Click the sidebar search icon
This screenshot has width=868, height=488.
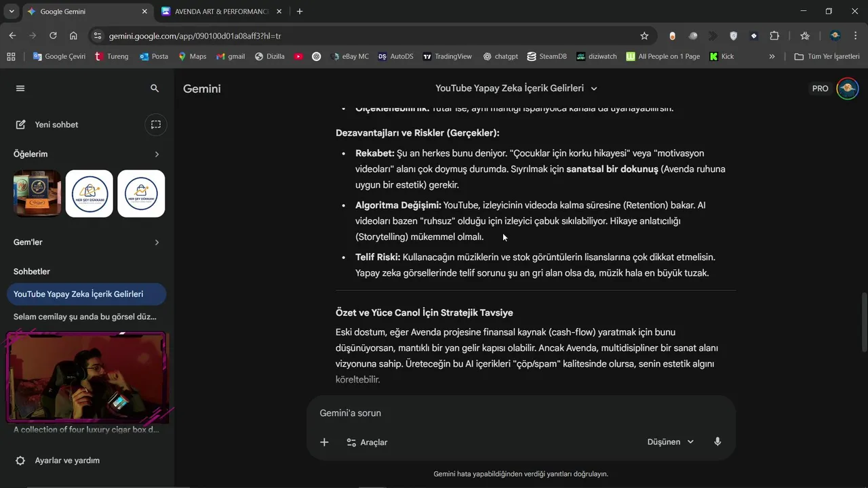155,88
